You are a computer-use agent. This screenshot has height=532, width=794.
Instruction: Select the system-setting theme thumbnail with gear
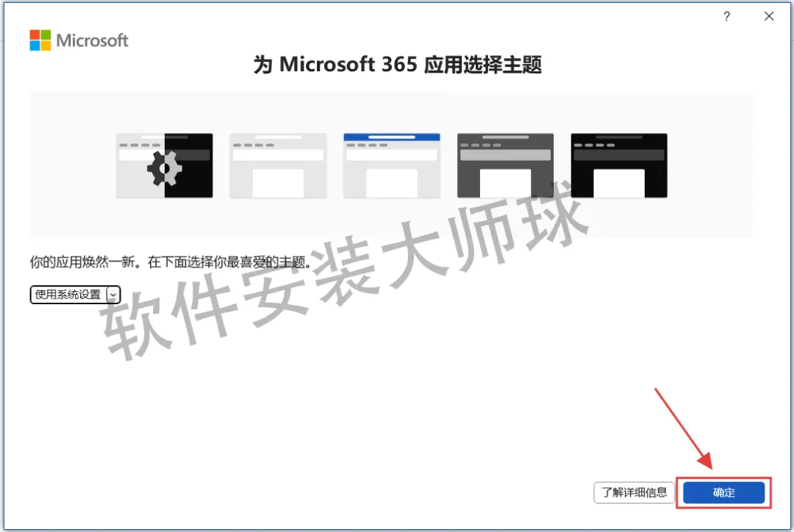pos(164,165)
